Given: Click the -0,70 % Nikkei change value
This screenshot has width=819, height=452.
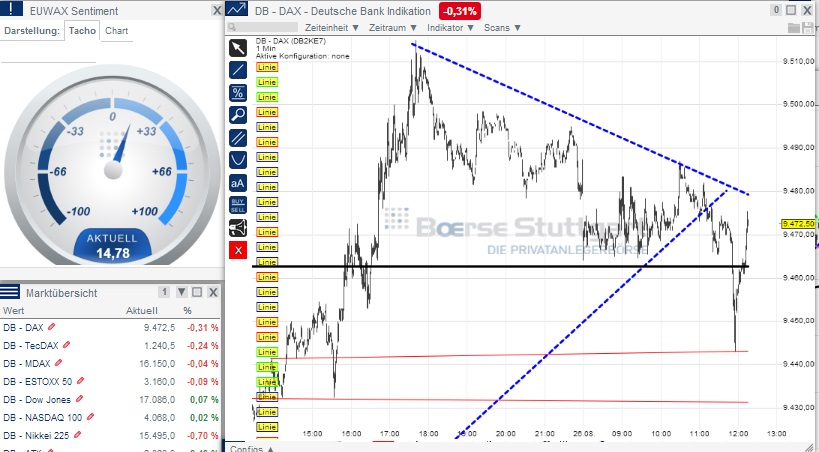Looking at the screenshot, I should tap(202, 435).
